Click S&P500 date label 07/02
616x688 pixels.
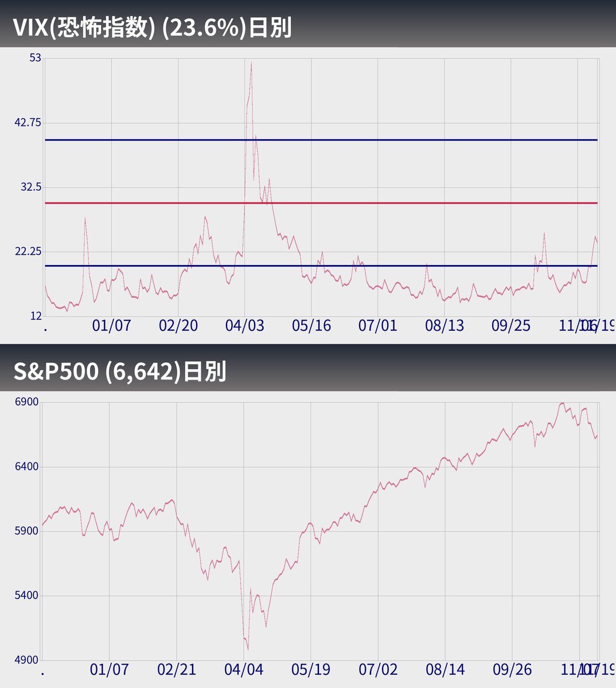click(378, 670)
